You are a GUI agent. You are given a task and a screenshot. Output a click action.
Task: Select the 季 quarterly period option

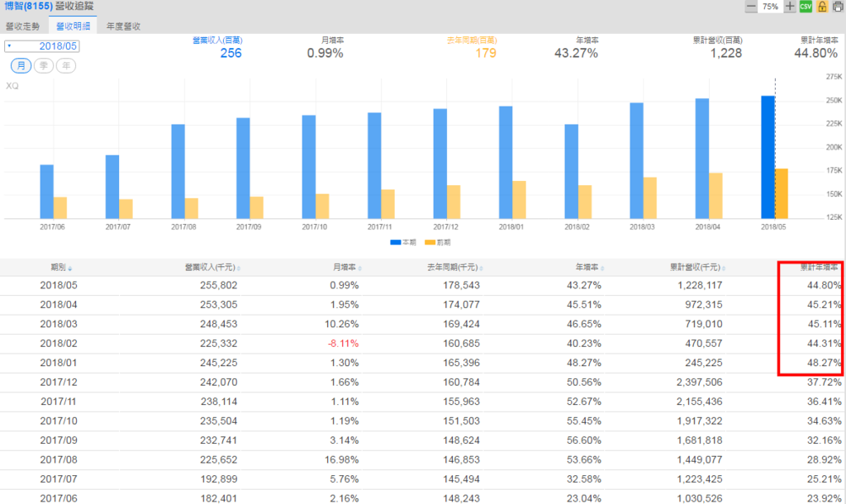pos(44,66)
